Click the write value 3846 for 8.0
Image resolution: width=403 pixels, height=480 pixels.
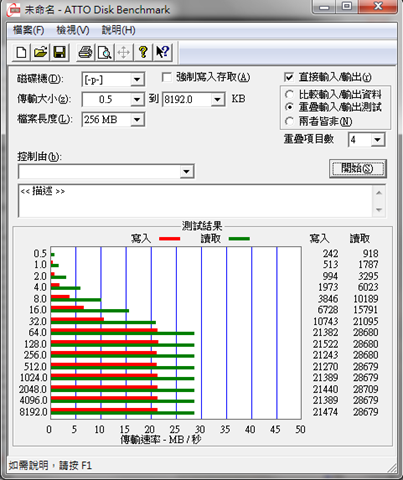click(328, 299)
